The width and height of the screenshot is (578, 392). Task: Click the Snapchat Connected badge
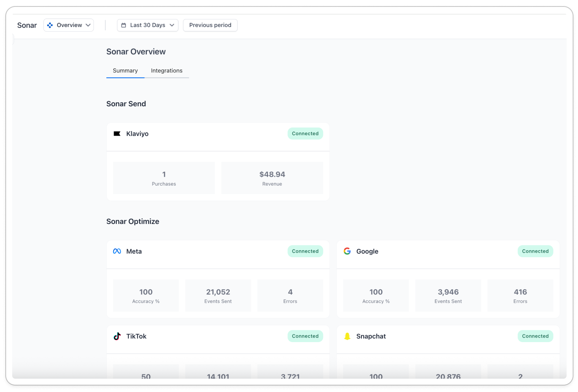click(535, 336)
